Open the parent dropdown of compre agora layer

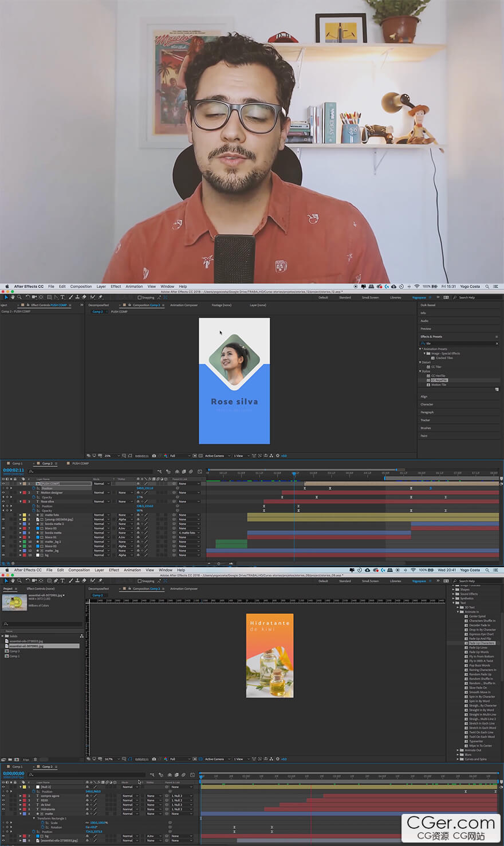[182, 796]
